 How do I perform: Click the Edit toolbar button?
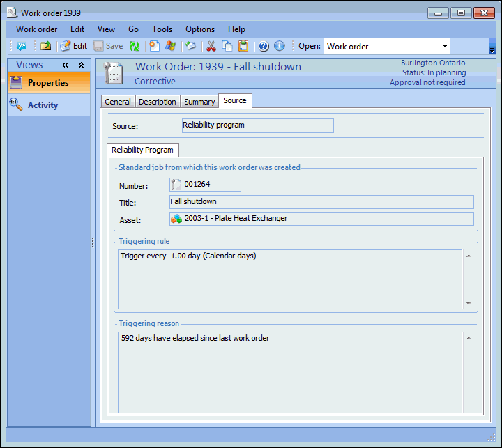pyautogui.click(x=73, y=46)
